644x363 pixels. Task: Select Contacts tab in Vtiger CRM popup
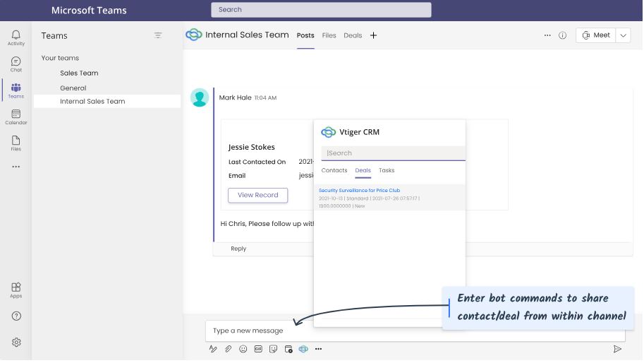tap(334, 170)
